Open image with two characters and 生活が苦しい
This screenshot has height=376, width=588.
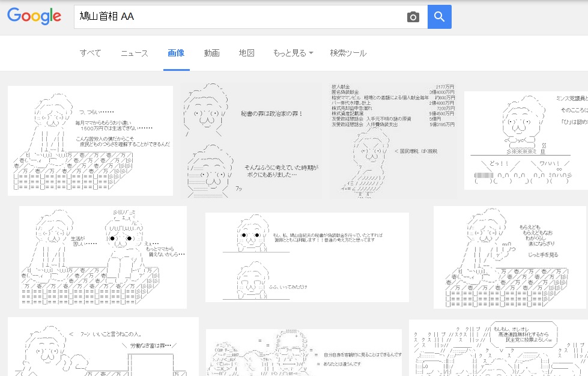(103, 257)
